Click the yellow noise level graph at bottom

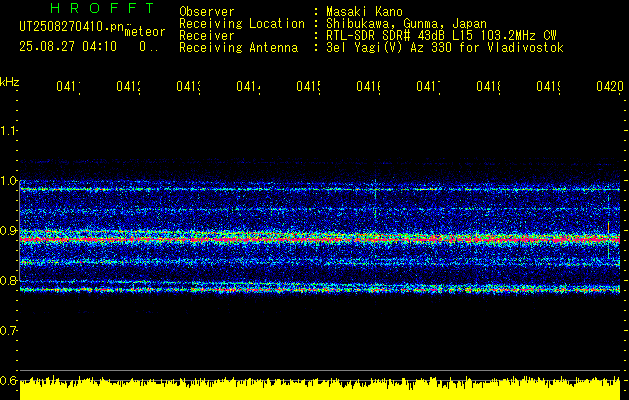point(320,388)
